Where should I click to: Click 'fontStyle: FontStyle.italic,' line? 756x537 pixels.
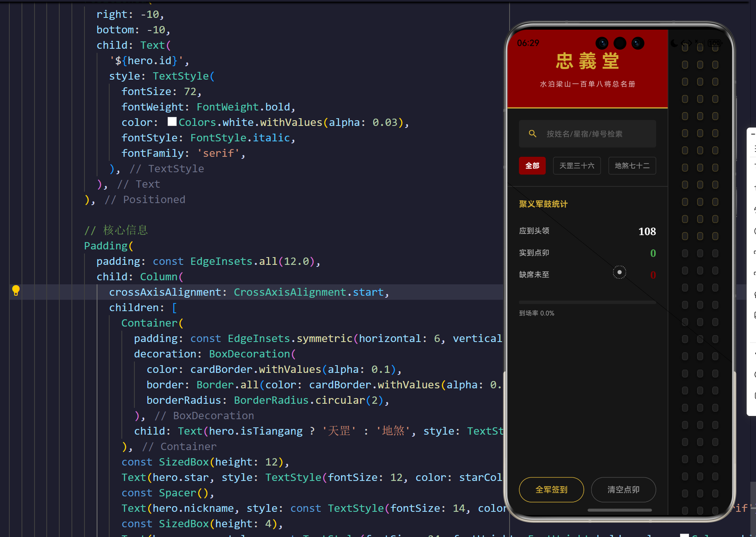tap(209, 138)
